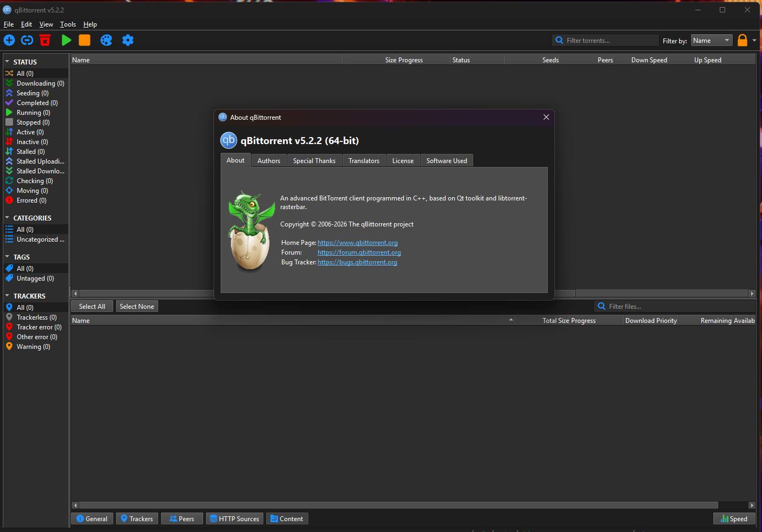Select the Checking (0) filter
Viewport: 762px width, 532px height.
[36, 181]
